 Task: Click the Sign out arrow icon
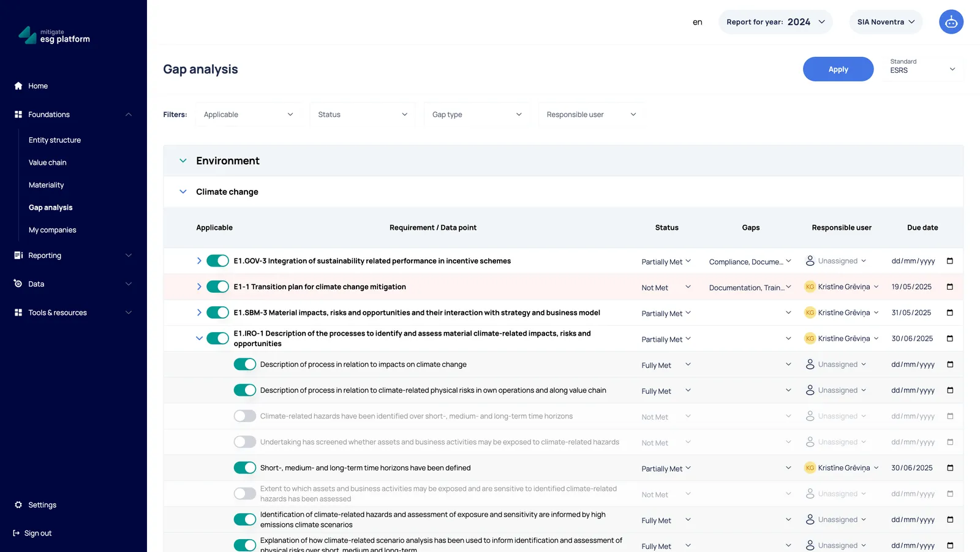(17, 533)
